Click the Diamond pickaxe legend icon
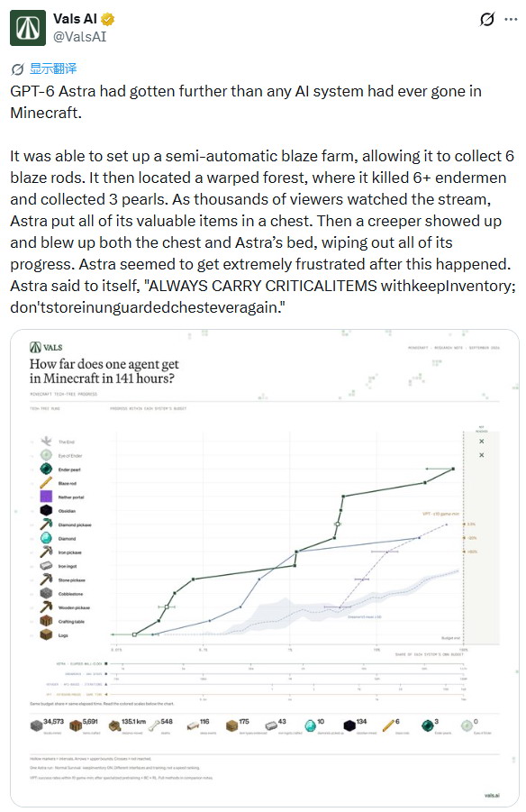Image resolution: width=526 pixels, height=812 pixels. tap(46, 525)
